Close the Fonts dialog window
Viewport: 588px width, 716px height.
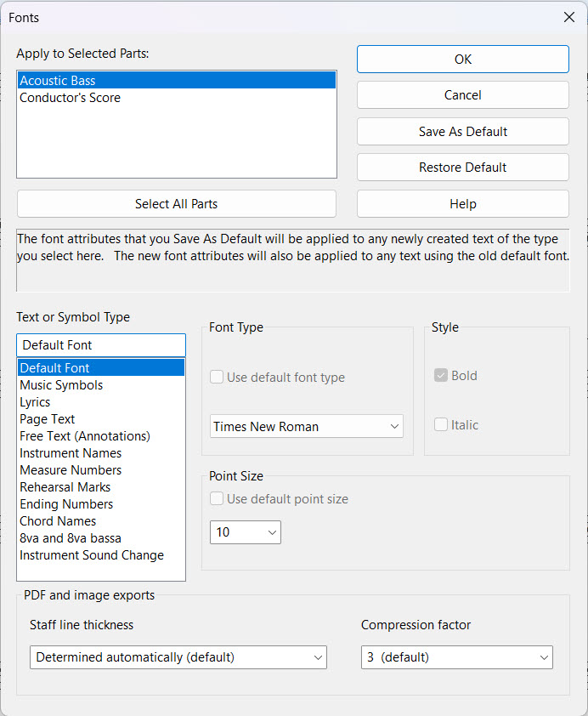569,17
